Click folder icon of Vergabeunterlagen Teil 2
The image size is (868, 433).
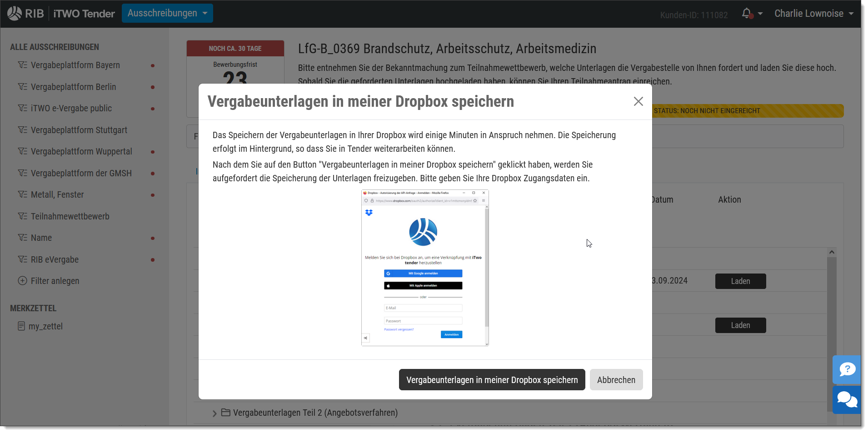225,412
